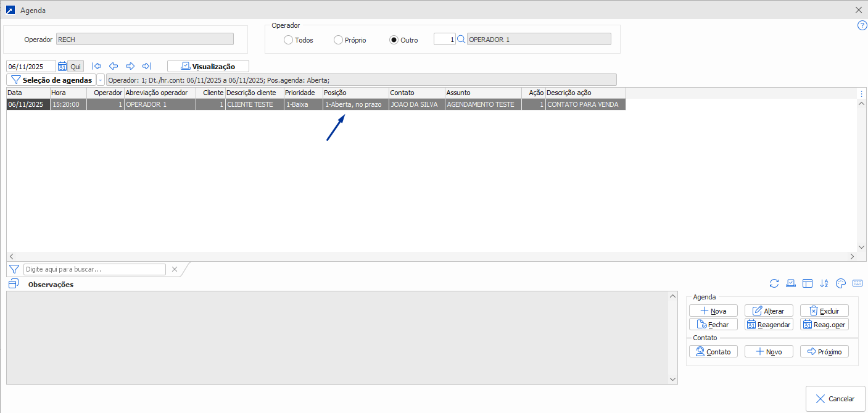
Task: Click the refresh grid icon
Action: click(x=774, y=283)
